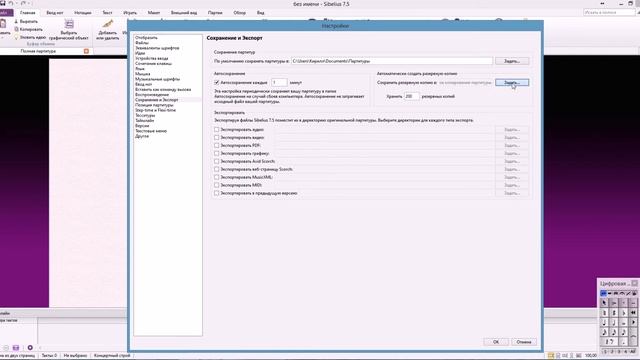This screenshot has width=640, height=360.
Task: Open the Обзор ribbon tab
Action: 240,13
